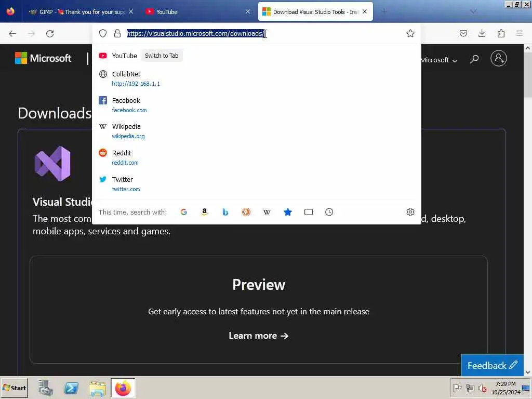Open the Extensions puzzle icon
Screen dimensions: 532x399
(x=501, y=33)
